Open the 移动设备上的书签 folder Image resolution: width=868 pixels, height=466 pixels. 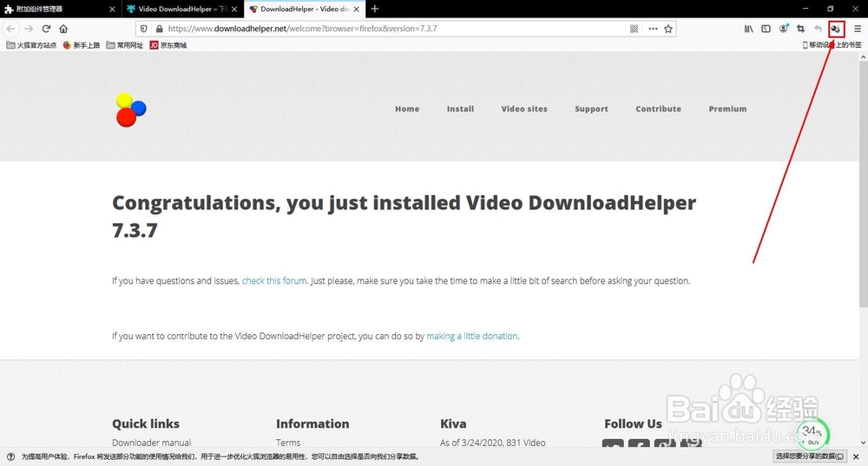coord(832,45)
